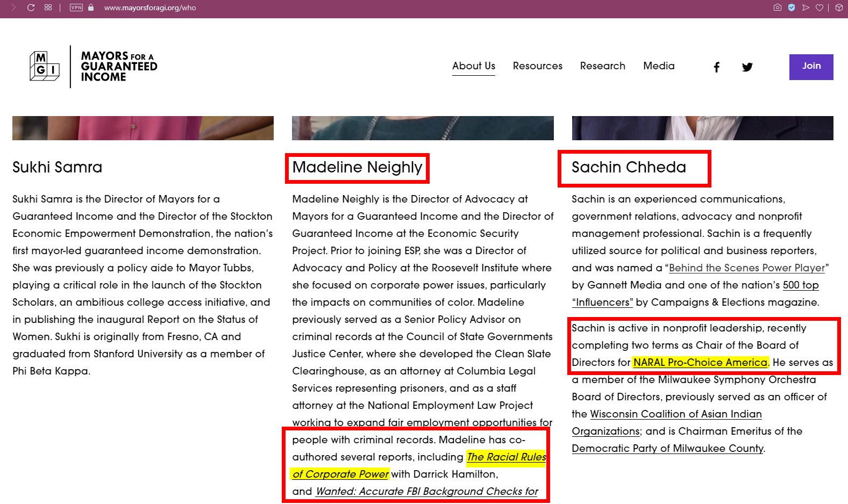Image resolution: width=848 pixels, height=504 pixels.
Task: Click the Sukhi Samra name heading
Action: coord(57,167)
